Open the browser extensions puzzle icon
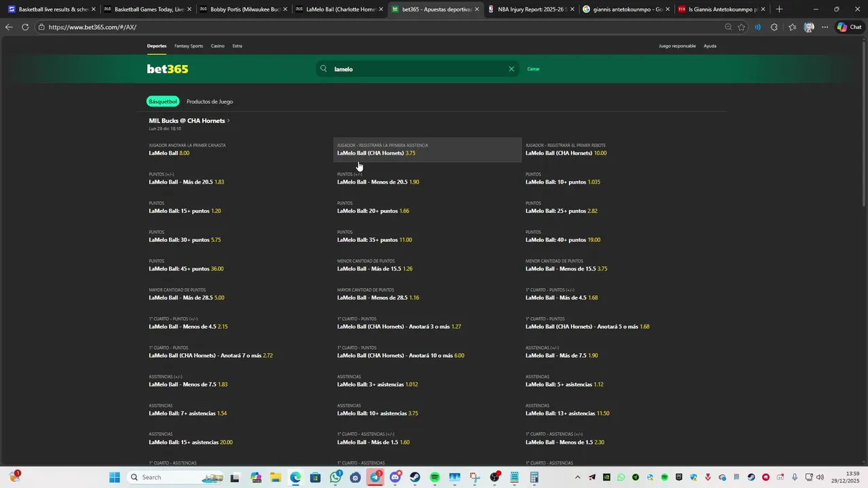Viewport: 868px width, 488px height. (x=774, y=27)
